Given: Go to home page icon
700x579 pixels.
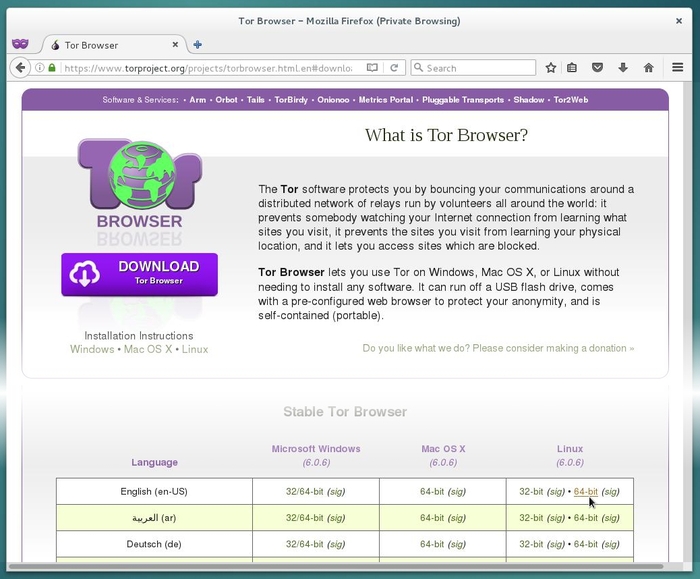Looking at the screenshot, I should point(649,68).
